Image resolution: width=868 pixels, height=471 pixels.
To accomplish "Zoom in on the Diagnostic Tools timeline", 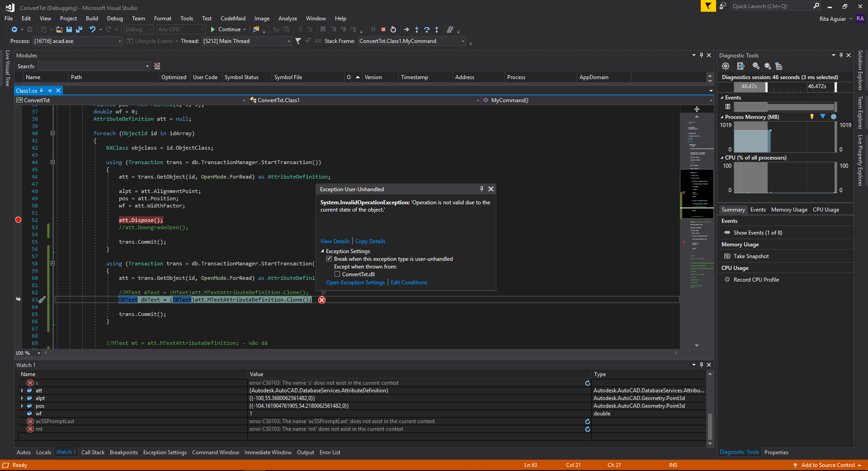I will pos(755,66).
